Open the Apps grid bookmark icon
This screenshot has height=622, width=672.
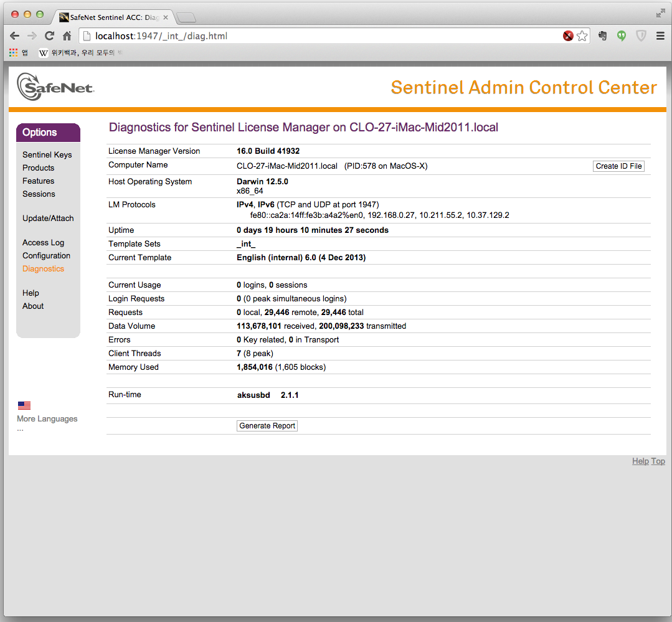tap(13, 53)
